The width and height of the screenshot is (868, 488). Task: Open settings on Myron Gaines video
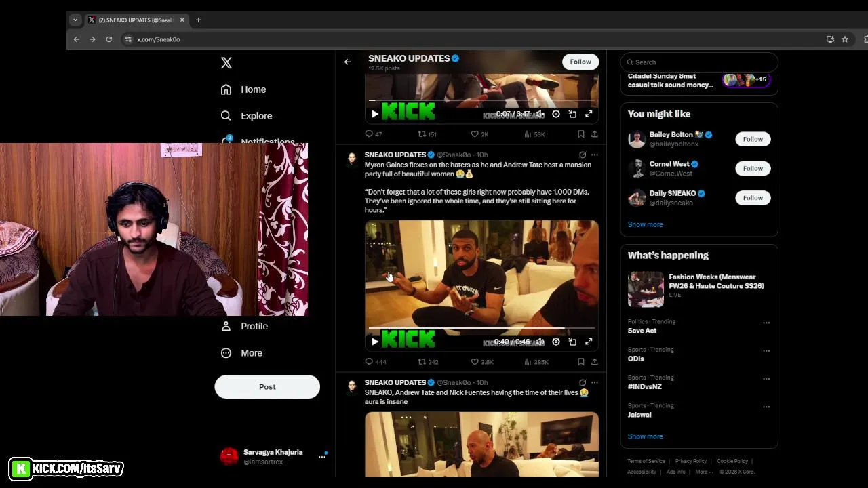[x=556, y=342]
